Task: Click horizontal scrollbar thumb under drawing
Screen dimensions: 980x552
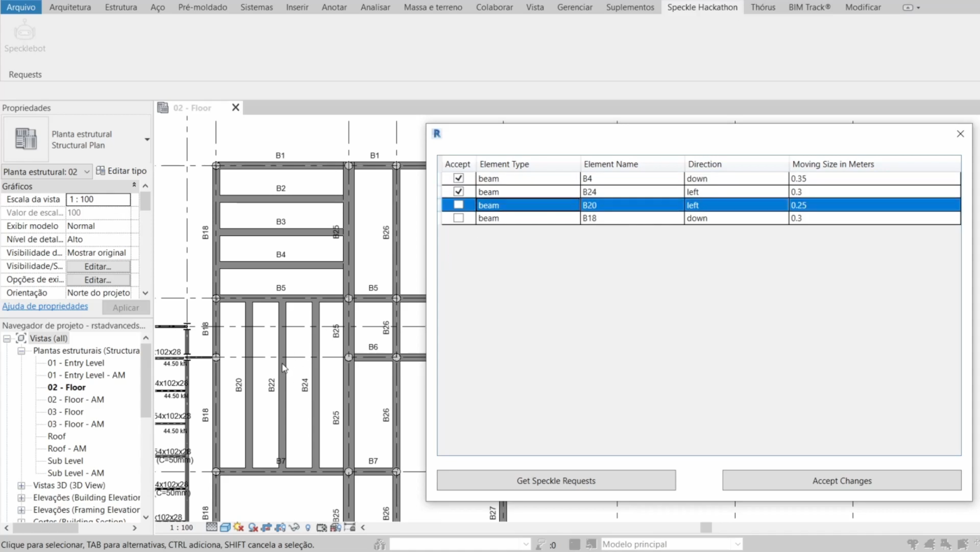Action: (706, 527)
